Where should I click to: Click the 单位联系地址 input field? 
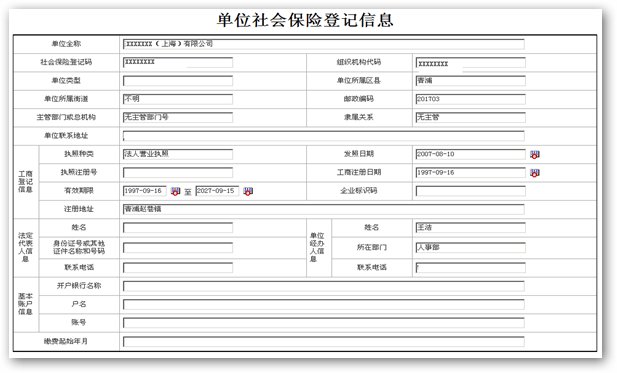point(323,136)
